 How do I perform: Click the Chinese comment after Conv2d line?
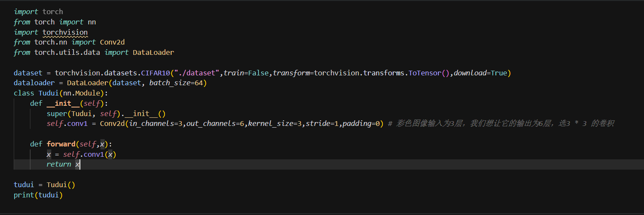(x=501, y=125)
